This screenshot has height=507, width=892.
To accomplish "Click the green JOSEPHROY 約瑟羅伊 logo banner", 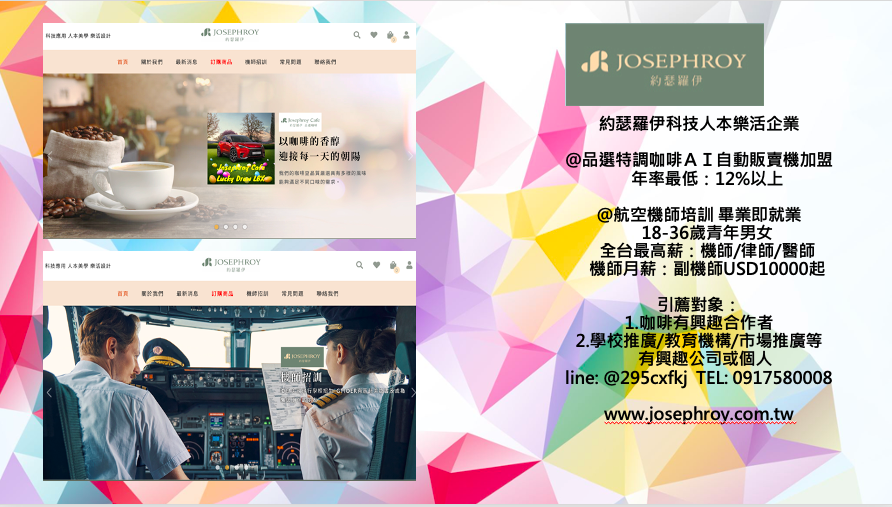I will [664, 64].
